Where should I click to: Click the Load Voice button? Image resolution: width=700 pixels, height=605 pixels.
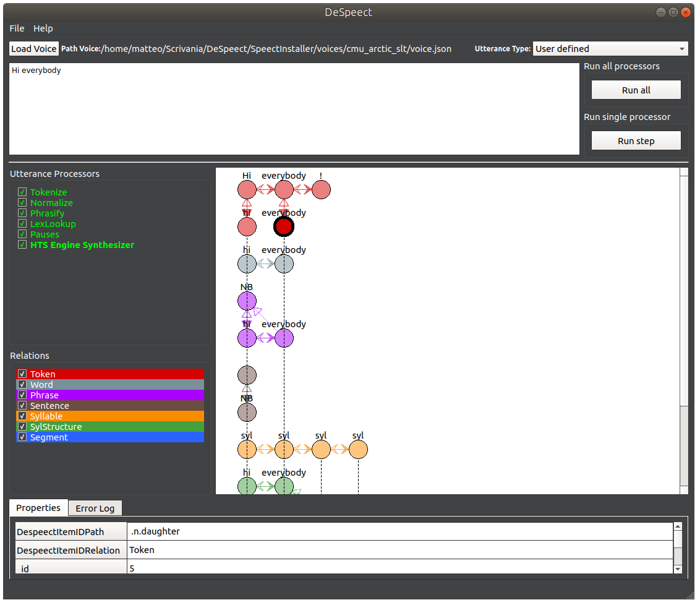point(34,49)
